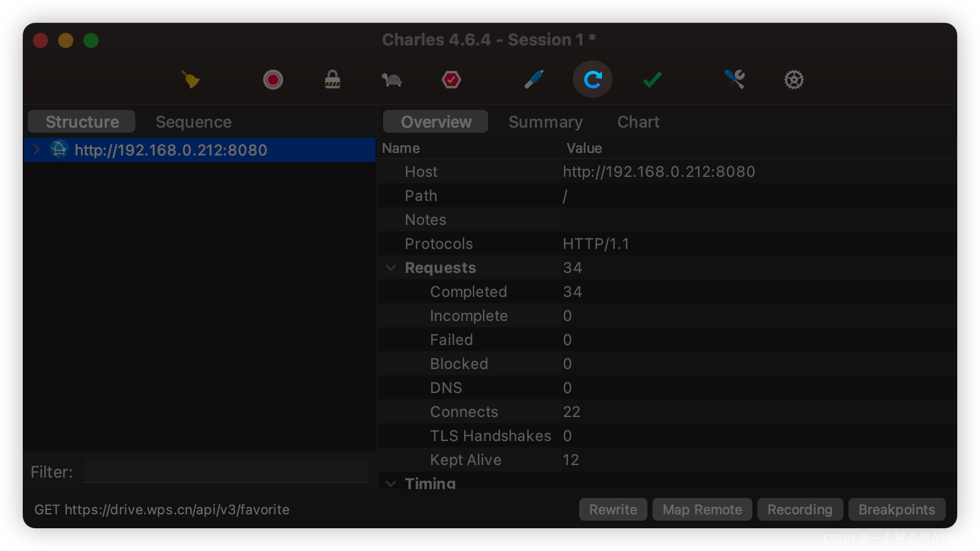This screenshot has height=551, width=980.
Task: Click the Recording status button
Action: click(x=800, y=509)
